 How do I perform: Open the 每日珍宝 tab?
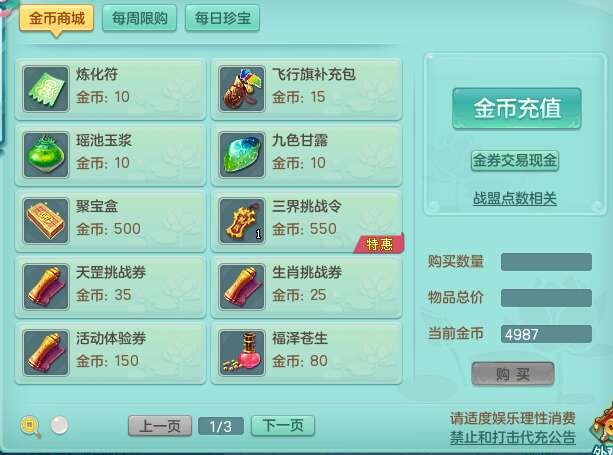click(x=222, y=18)
